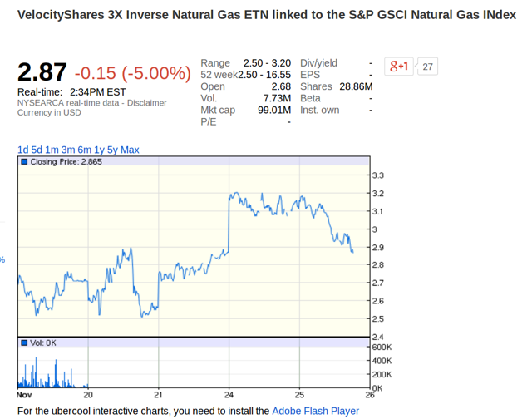Click the Inst. own label
The width and height of the screenshot is (532, 419).
tap(319, 110)
